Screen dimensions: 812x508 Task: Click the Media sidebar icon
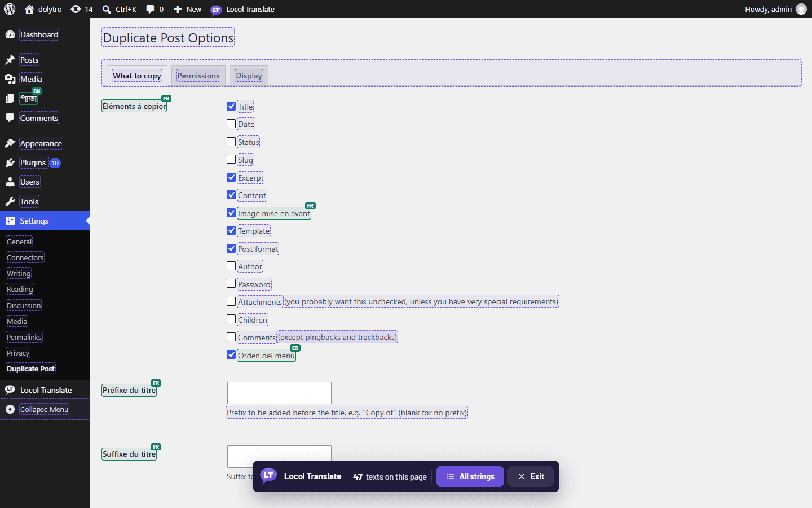[10, 79]
